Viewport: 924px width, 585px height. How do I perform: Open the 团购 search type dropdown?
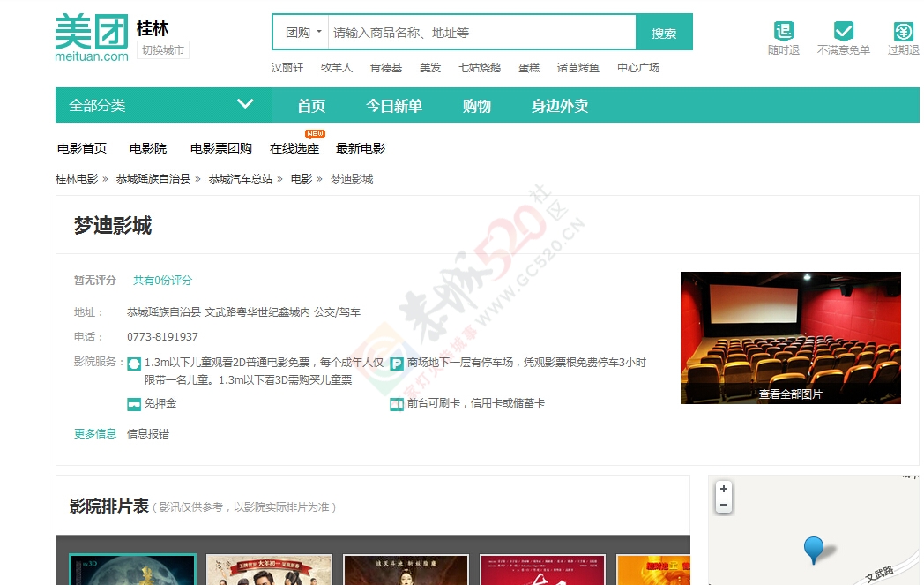pos(303,33)
